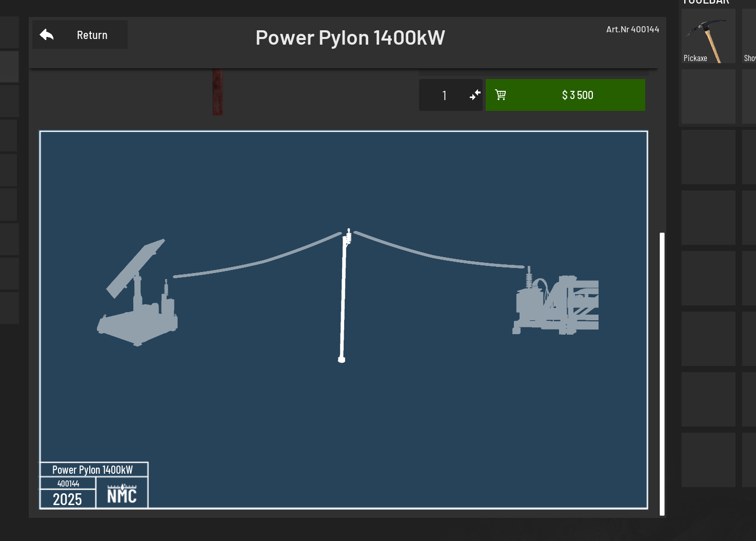756x541 pixels.
Task: Buy the pylon for $3 500
Action: click(x=577, y=95)
